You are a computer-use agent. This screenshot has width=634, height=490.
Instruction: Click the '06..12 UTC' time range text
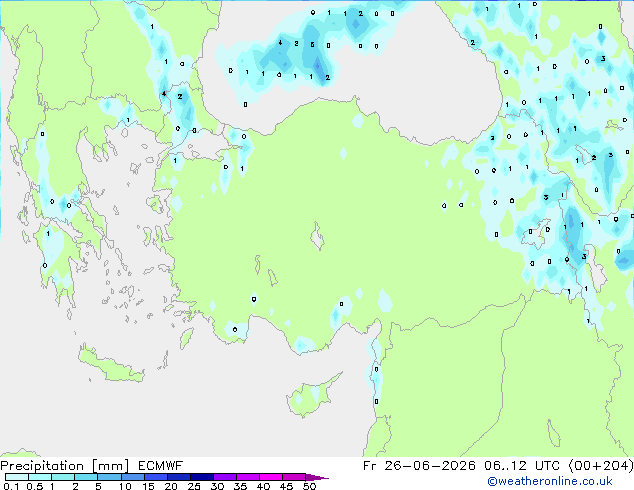click(522, 466)
